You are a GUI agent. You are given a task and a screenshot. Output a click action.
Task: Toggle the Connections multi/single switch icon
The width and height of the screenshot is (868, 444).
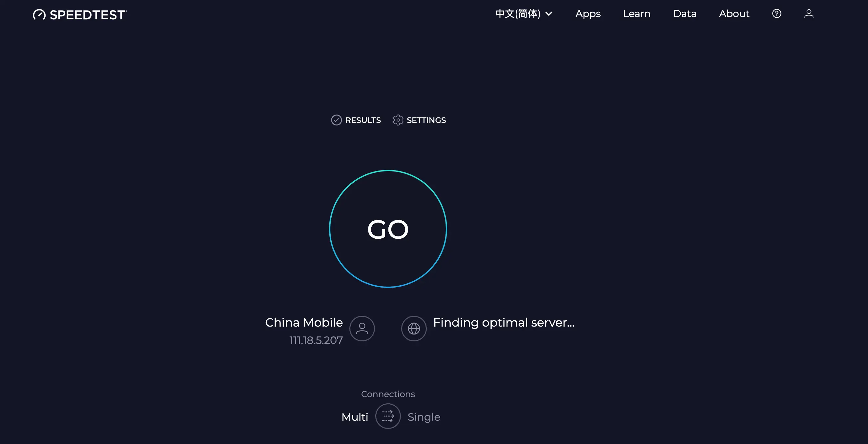pos(388,416)
